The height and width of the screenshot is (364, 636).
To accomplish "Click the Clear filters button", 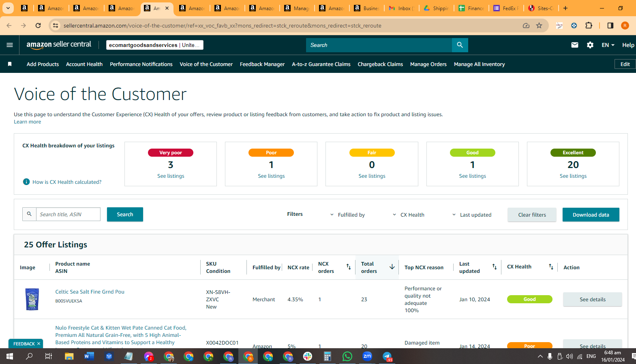I will tap(532, 215).
